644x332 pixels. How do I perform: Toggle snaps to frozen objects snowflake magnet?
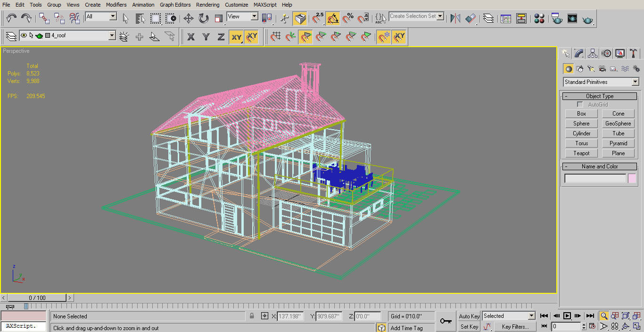tap(384, 36)
